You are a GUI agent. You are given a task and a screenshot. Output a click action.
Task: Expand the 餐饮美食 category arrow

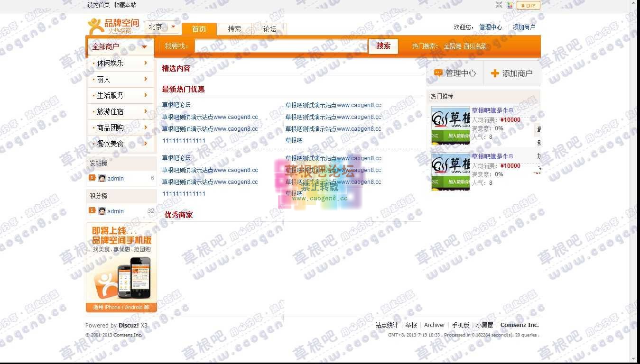click(x=146, y=143)
